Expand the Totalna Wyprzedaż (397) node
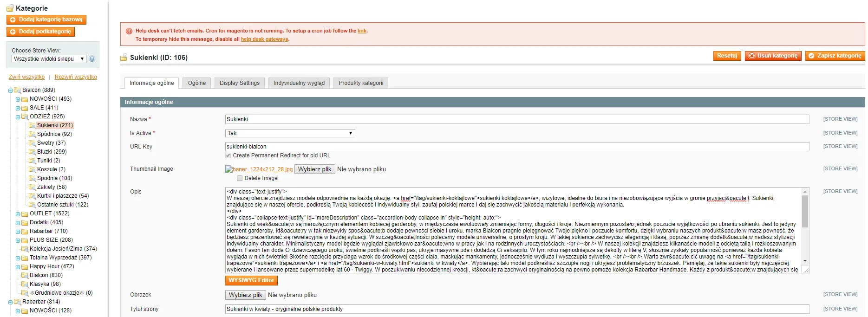Image resolution: width=868 pixels, height=317 pixels. (x=18, y=258)
